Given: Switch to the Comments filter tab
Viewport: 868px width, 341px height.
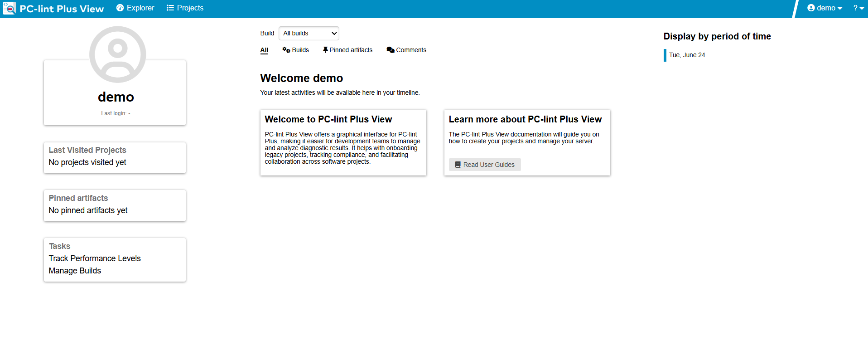Looking at the screenshot, I should [411, 50].
